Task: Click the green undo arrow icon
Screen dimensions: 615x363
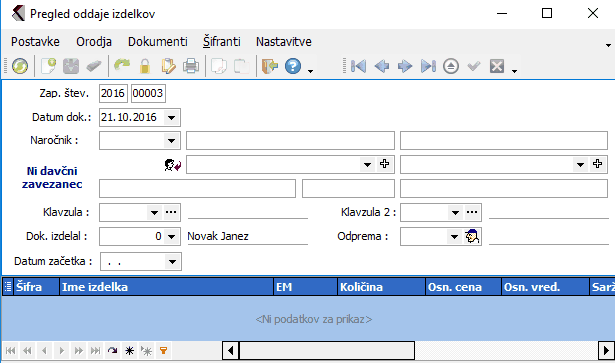Action: click(122, 65)
